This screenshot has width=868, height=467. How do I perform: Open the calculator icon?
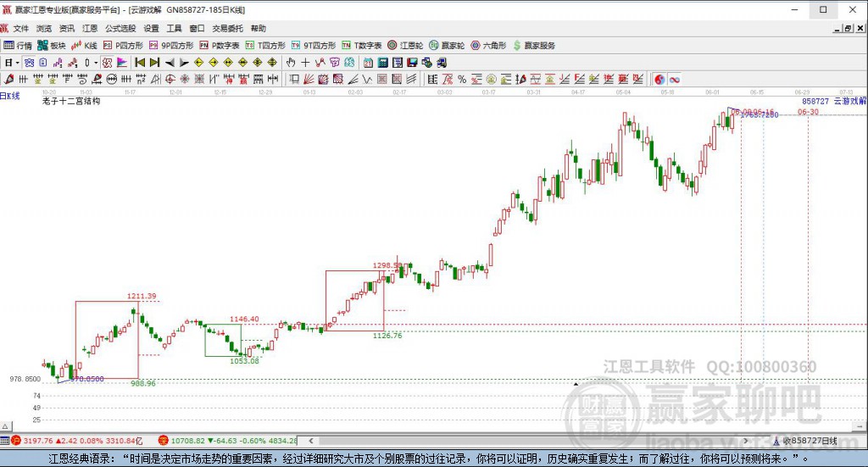click(x=383, y=63)
